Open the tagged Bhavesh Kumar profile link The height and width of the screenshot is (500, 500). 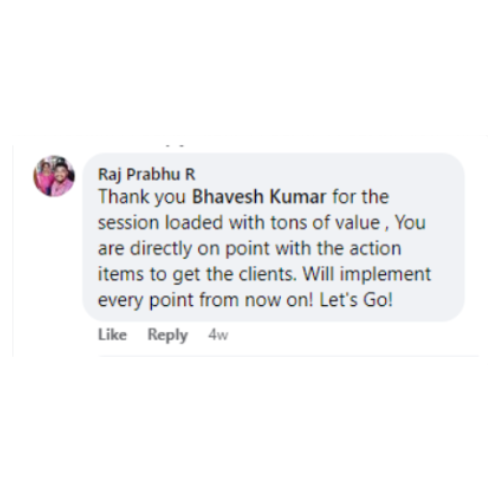click(259, 196)
